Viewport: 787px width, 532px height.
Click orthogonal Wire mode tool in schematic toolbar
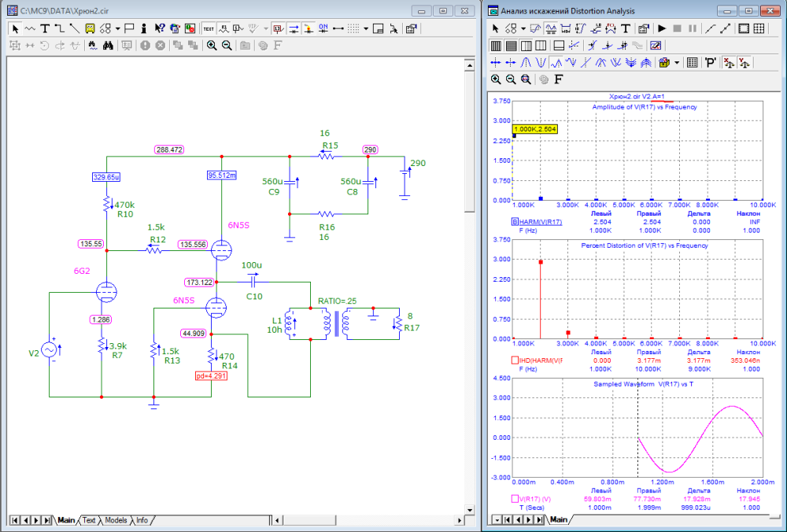pyautogui.click(x=59, y=28)
